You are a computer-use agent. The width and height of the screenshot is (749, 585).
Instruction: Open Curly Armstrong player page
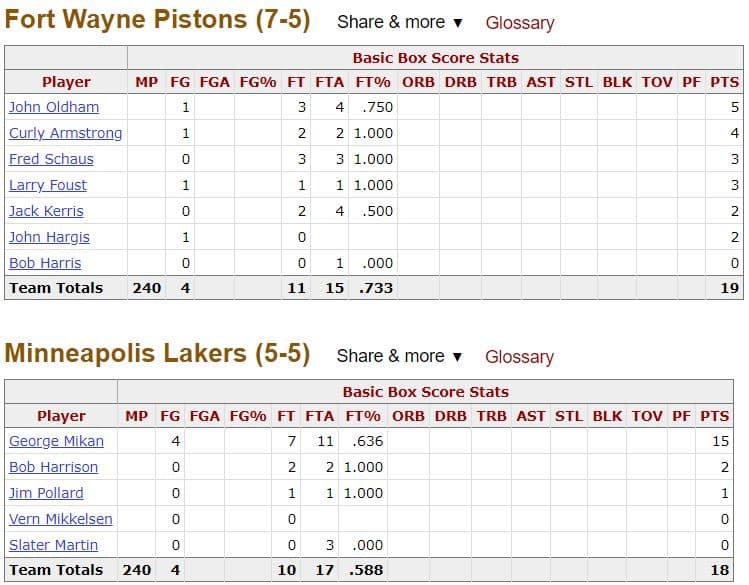pos(65,133)
